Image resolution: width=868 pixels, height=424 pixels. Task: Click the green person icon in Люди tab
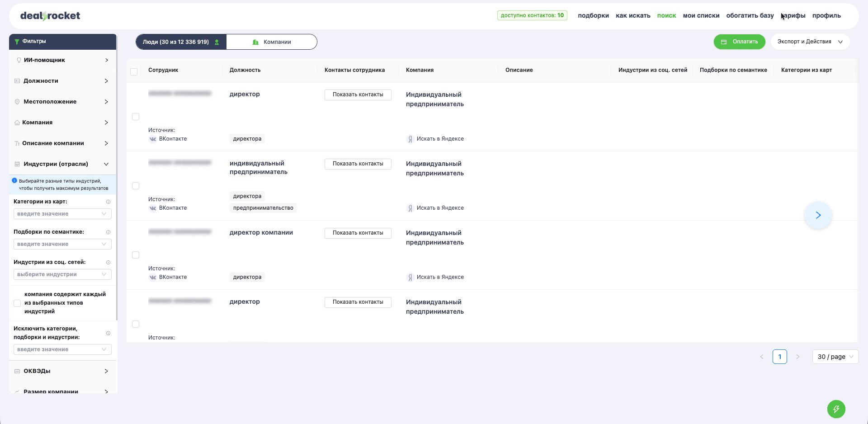tap(217, 42)
